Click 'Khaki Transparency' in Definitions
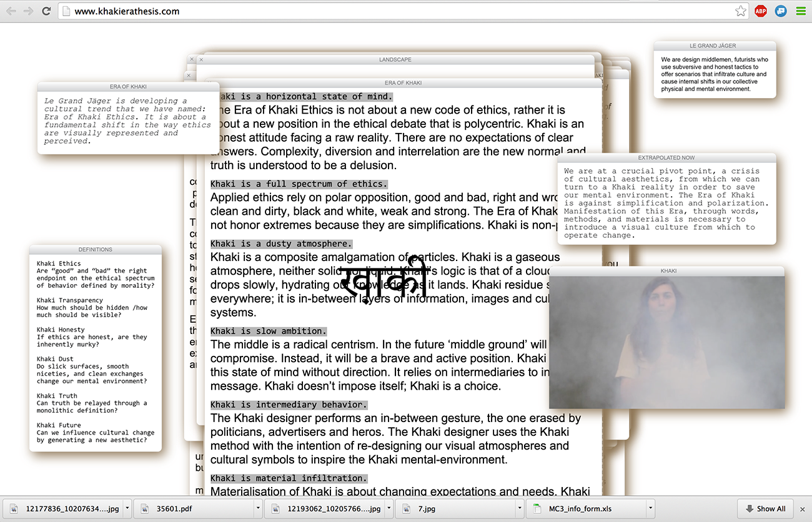 [70, 300]
